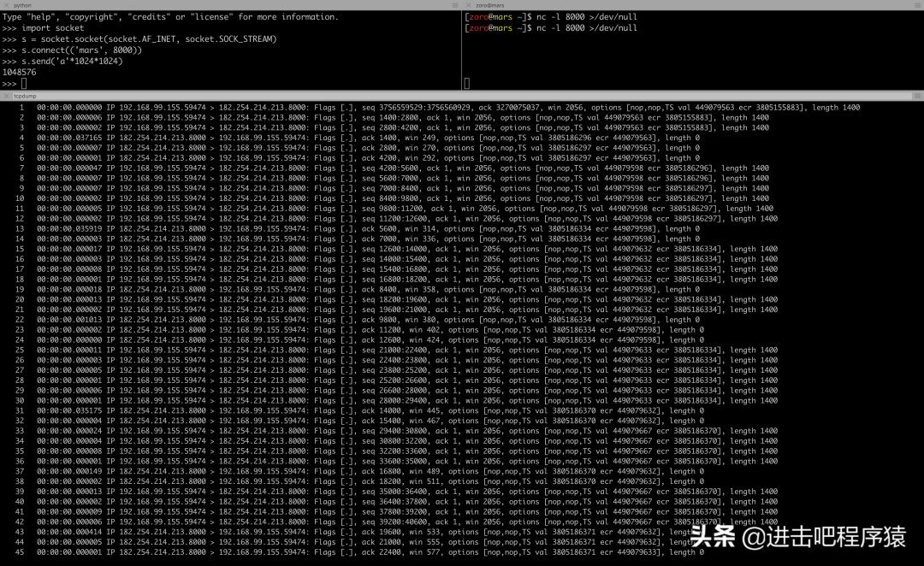Click the divider between python and zoro@mars panes

(462, 47)
